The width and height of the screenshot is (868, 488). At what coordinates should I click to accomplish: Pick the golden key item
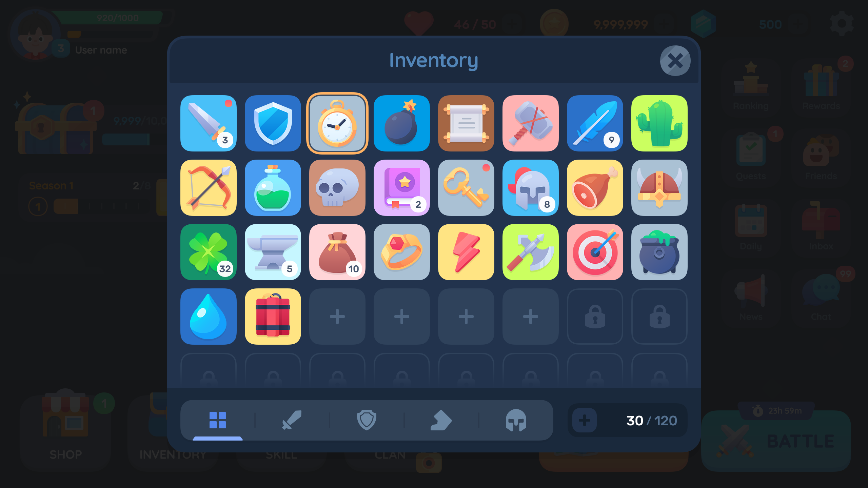pyautogui.click(x=466, y=188)
